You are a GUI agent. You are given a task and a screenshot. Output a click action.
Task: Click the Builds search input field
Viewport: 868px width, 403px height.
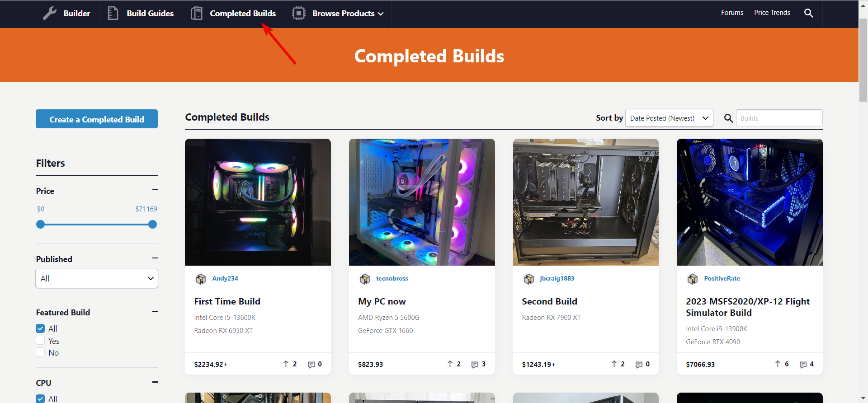(779, 118)
